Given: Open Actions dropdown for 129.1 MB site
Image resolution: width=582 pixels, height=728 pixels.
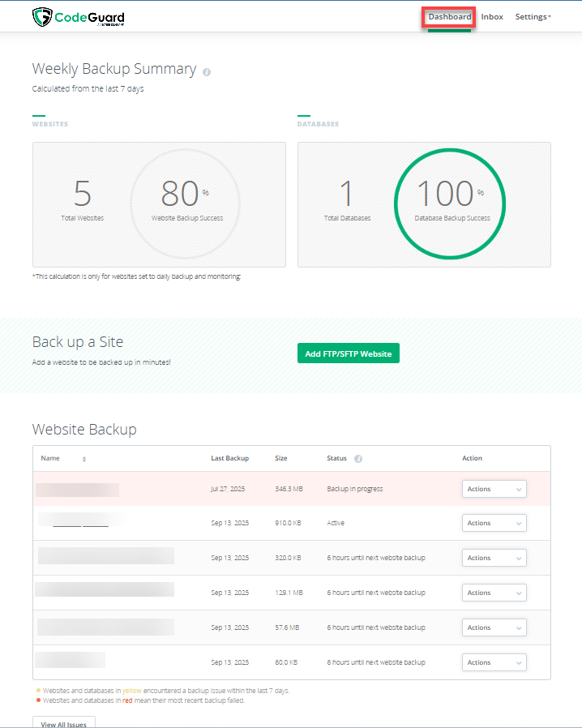Looking at the screenshot, I should pyautogui.click(x=494, y=593).
